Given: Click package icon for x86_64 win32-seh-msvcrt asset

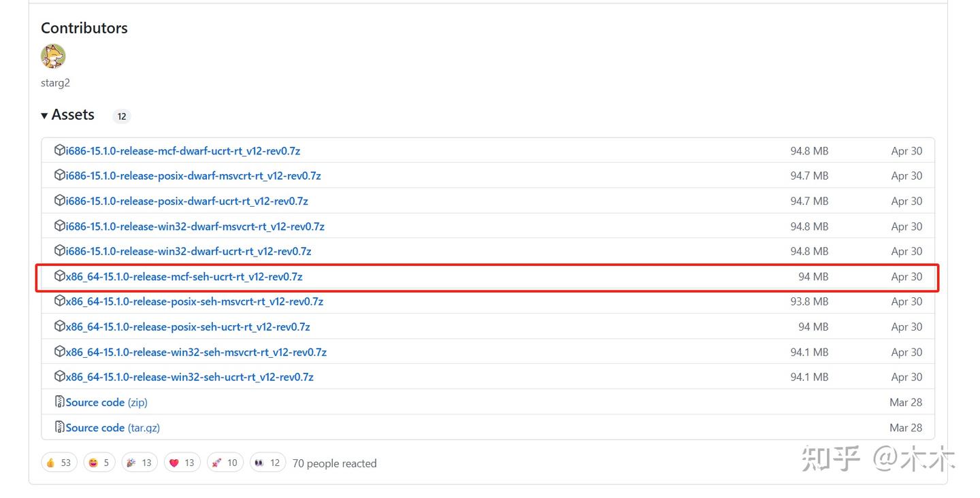Looking at the screenshot, I should click(x=60, y=352).
